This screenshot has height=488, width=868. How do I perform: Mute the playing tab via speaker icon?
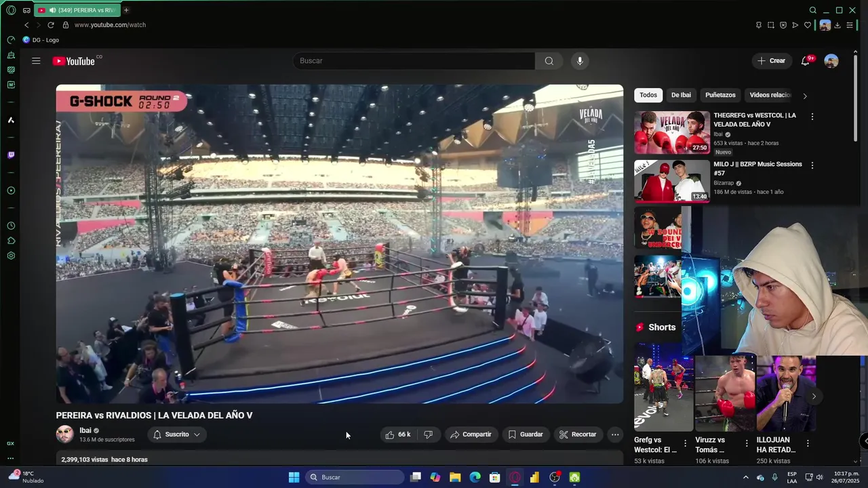52,10
